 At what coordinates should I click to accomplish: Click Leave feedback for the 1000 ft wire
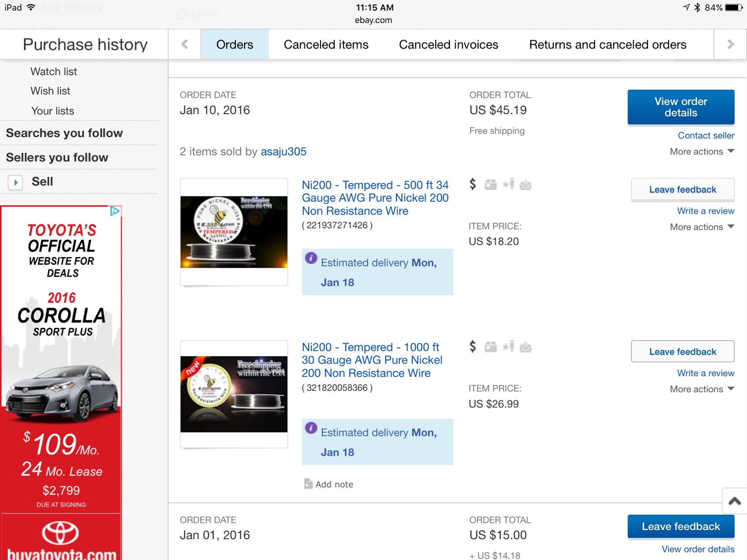pos(682,351)
